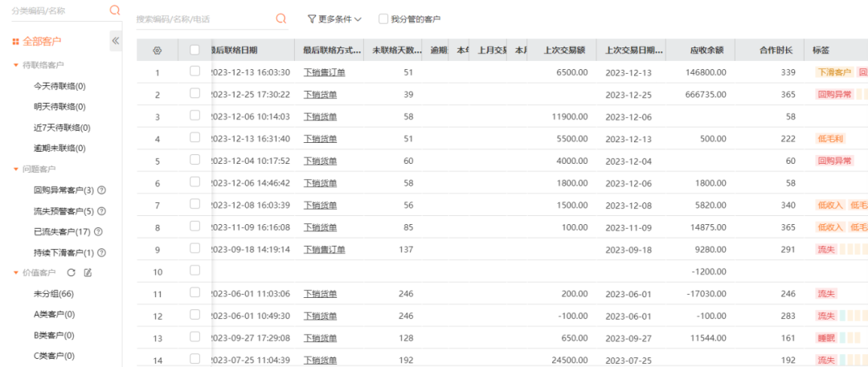Click the 未联络天数 column header

(395, 51)
